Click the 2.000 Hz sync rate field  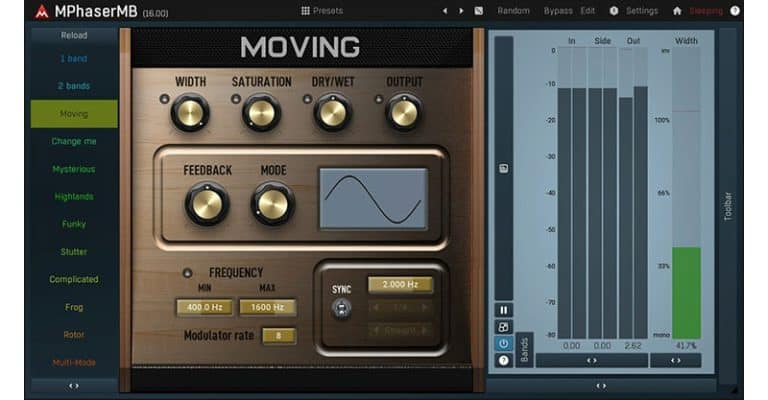tap(400, 284)
